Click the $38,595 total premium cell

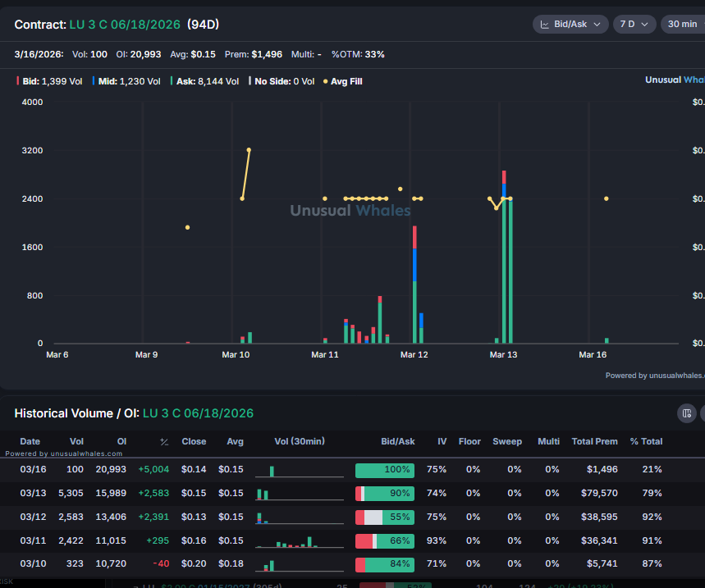pyautogui.click(x=599, y=517)
